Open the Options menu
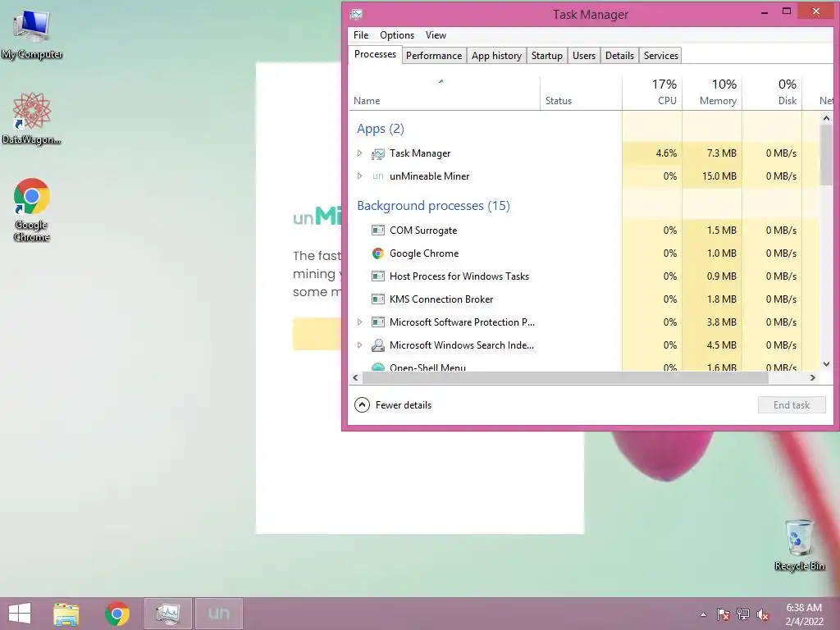This screenshot has height=630, width=840. point(397,34)
